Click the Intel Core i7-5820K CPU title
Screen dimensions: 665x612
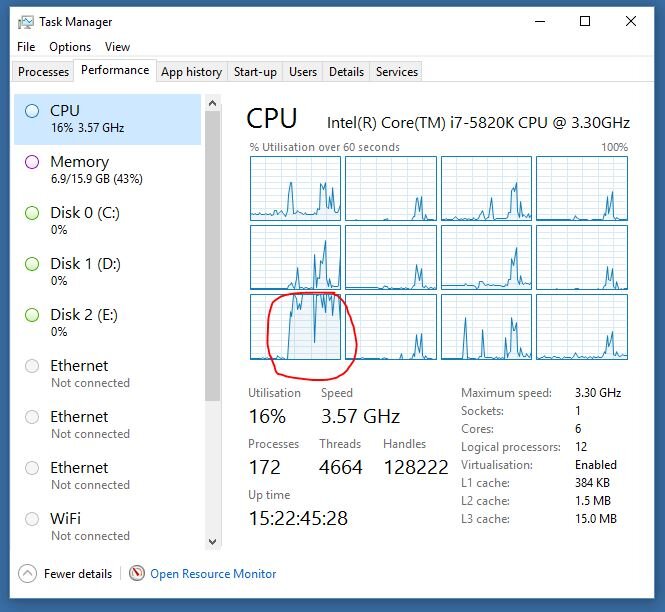(478, 123)
